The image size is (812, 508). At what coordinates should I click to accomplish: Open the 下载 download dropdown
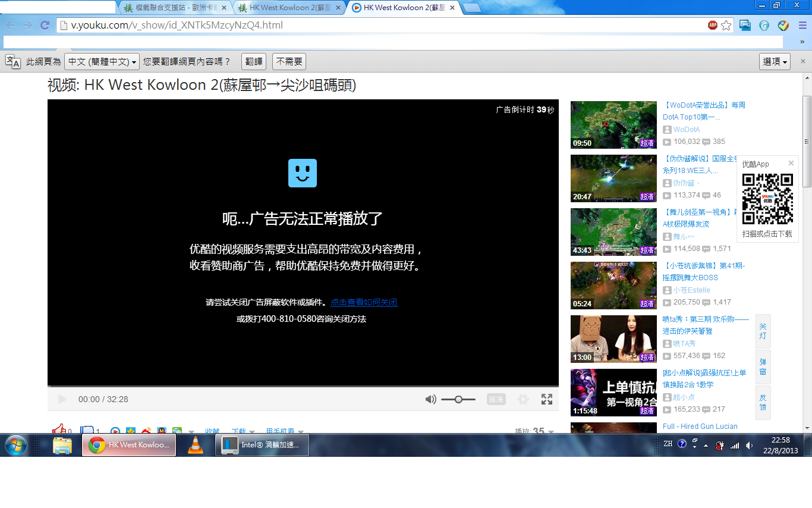pyautogui.click(x=243, y=431)
